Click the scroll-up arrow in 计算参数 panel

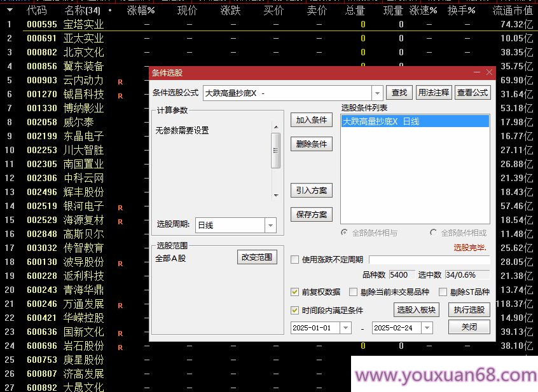point(275,126)
